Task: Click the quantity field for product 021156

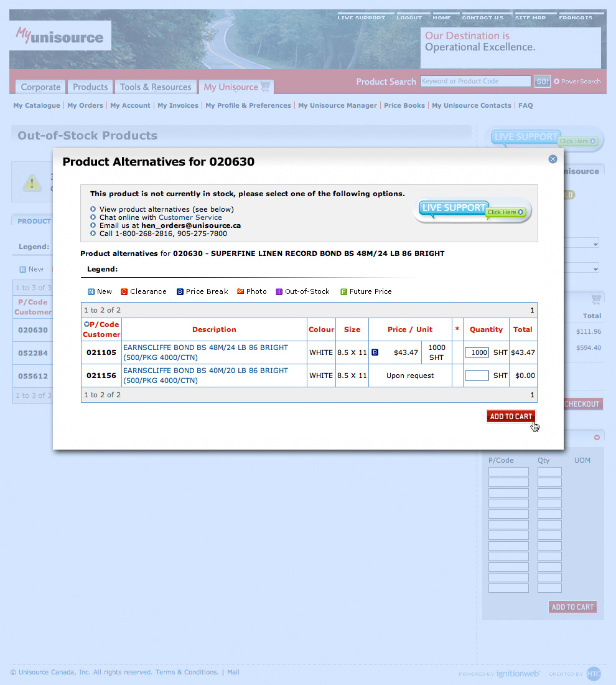Action: point(477,376)
